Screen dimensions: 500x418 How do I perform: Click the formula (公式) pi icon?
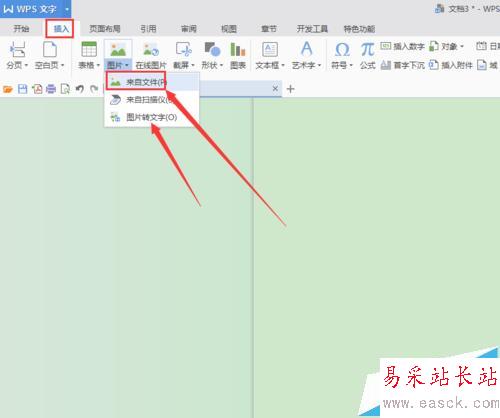[367, 50]
